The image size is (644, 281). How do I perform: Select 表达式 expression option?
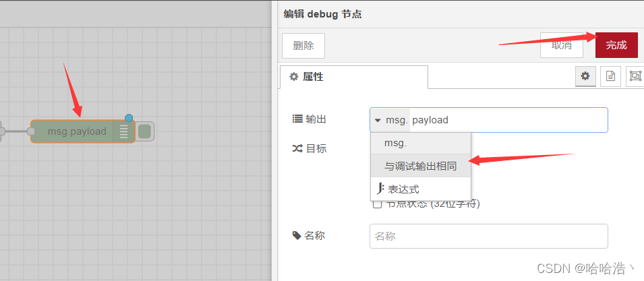[421, 189]
